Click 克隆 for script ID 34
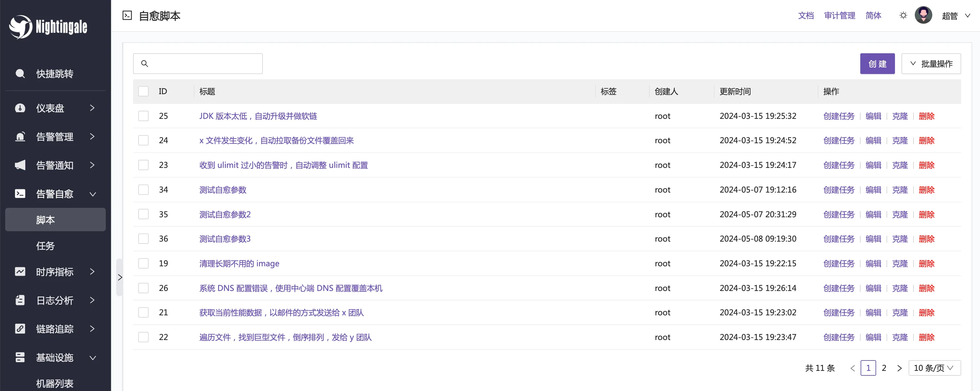 coord(900,190)
